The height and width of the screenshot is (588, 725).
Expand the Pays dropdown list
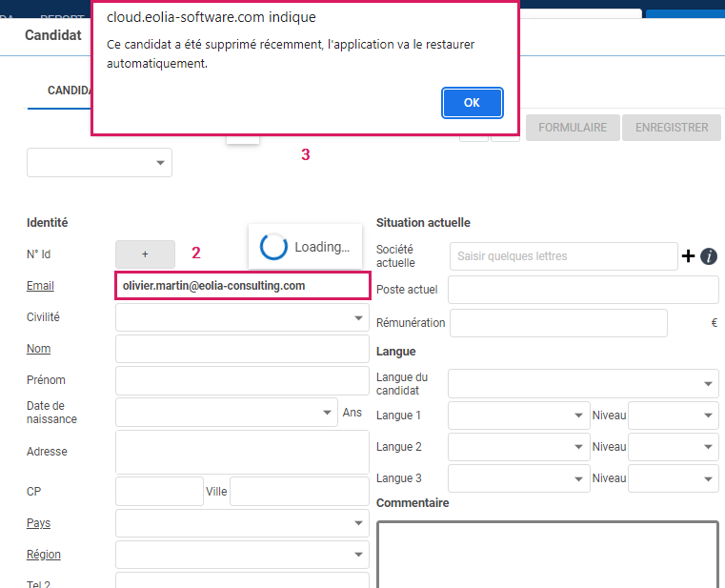[x=242, y=523]
